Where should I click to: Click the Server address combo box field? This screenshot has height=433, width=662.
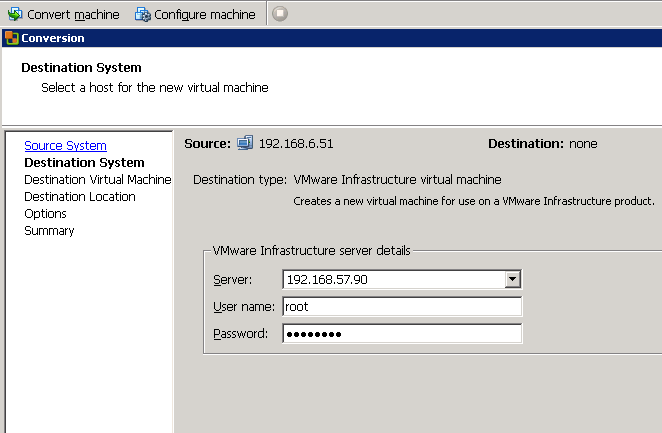[x=402, y=279]
